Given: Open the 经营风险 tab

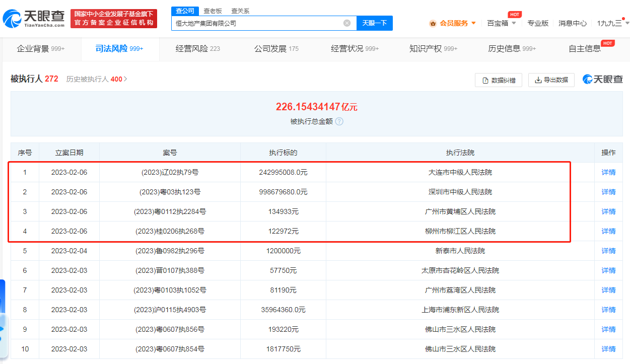Looking at the screenshot, I should [x=198, y=49].
